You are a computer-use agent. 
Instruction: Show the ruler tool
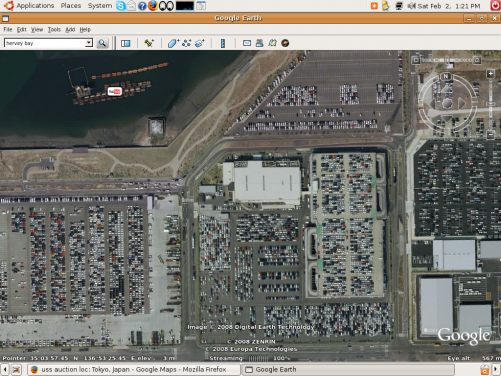click(x=223, y=43)
